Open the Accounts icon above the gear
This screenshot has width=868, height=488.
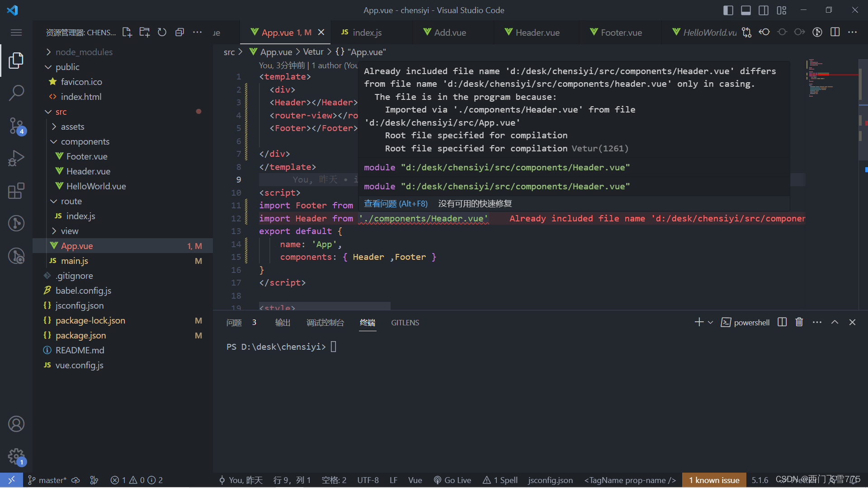pos(16,424)
